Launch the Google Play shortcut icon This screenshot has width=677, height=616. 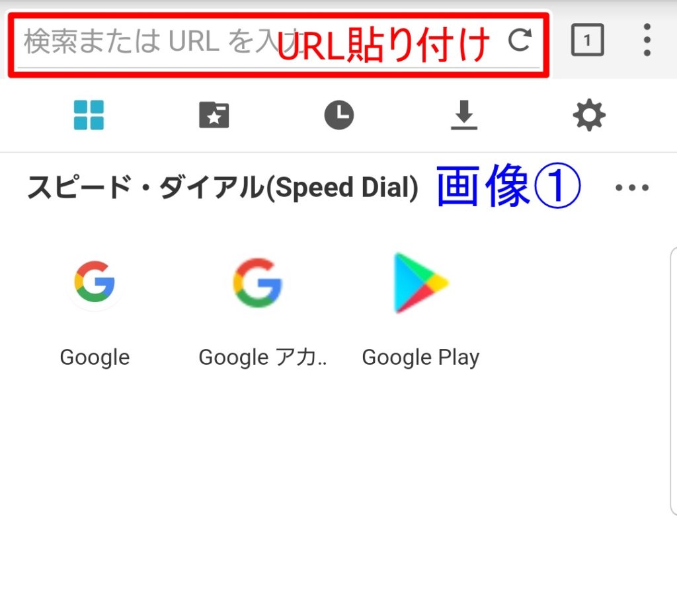tap(421, 283)
